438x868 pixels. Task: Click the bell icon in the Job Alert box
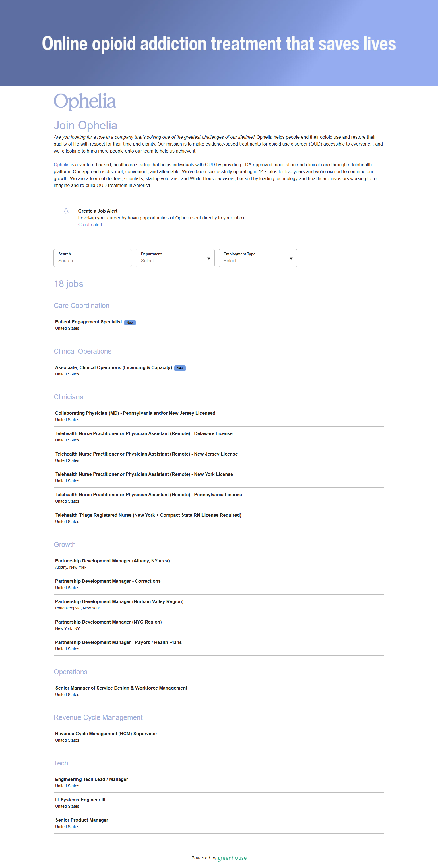point(66,211)
